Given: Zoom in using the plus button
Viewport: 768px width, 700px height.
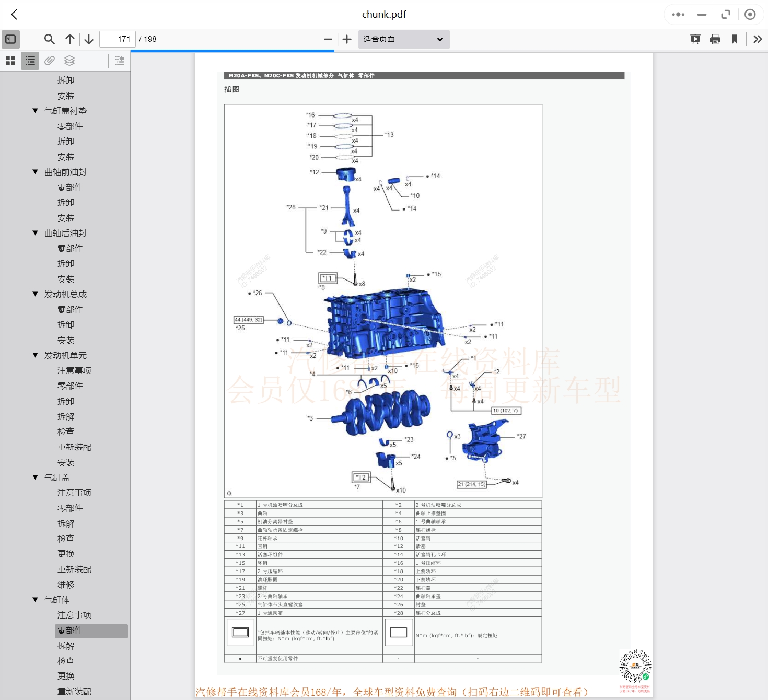Looking at the screenshot, I should click(x=347, y=39).
